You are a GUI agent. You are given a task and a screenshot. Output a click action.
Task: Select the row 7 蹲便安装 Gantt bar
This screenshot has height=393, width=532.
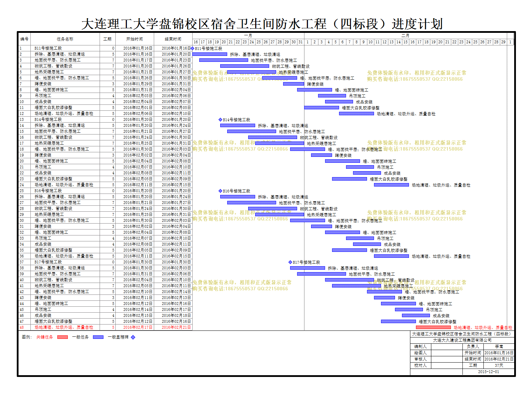click(x=294, y=84)
